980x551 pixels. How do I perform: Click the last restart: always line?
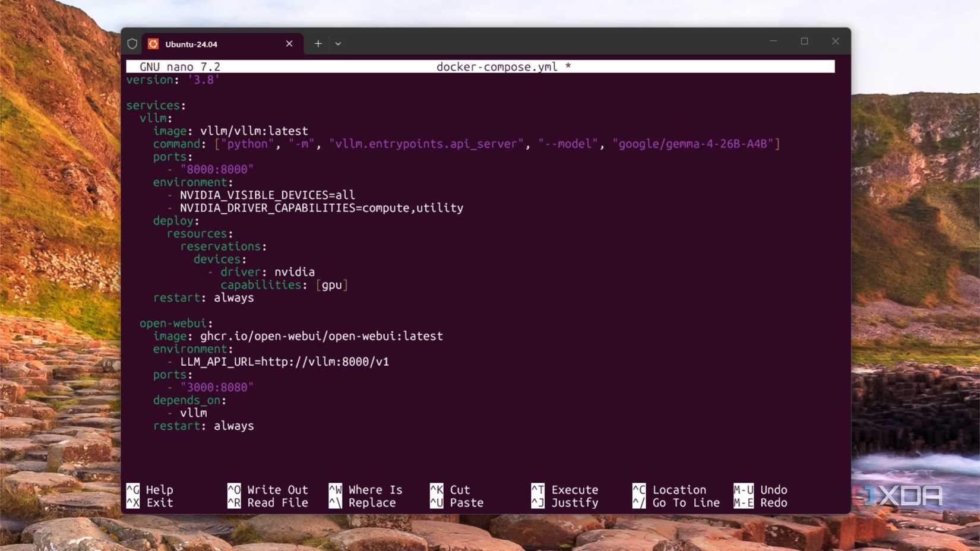203,426
